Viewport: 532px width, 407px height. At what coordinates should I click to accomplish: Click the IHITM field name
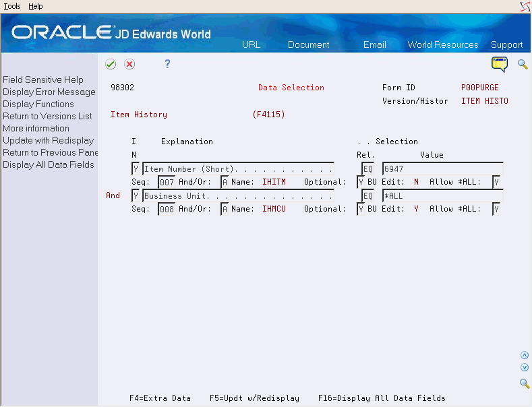274,182
